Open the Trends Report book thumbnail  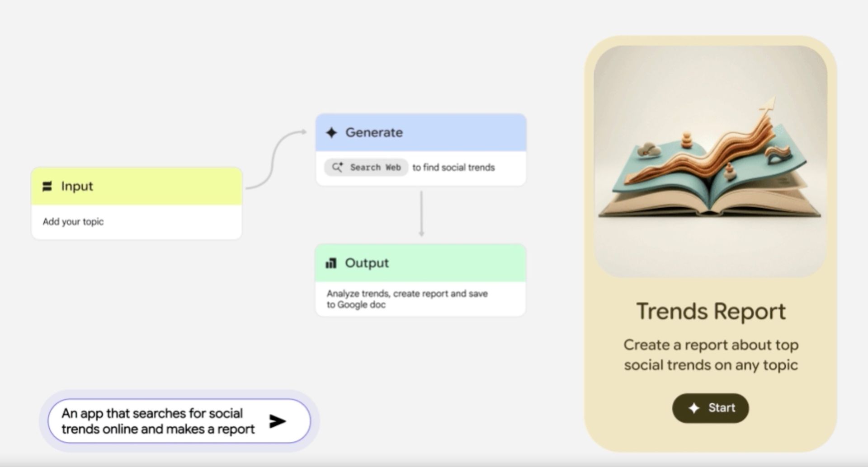(x=710, y=160)
